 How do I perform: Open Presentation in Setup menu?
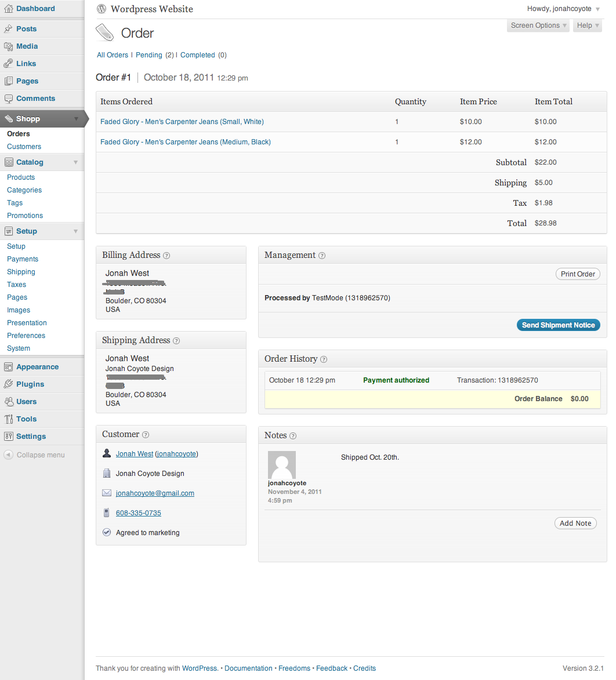pos(27,323)
